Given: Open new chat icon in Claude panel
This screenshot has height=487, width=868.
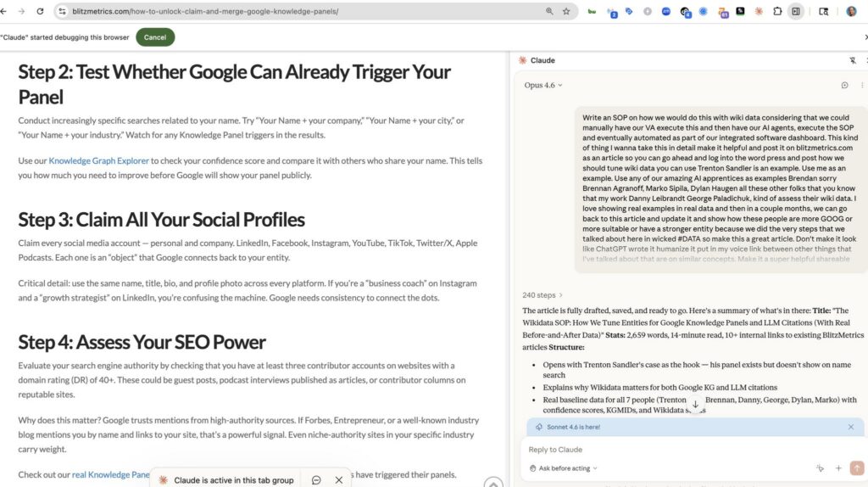Looking at the screenshot, I should pos(844,86).
